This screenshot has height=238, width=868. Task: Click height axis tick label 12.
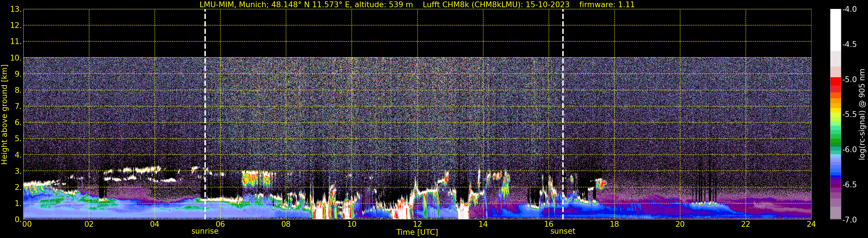pyautogui.click(x=15, y=26)
